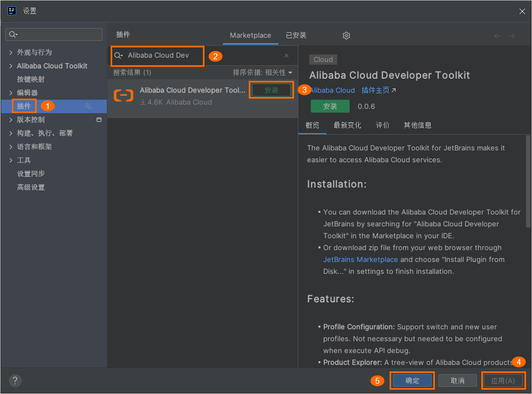The height and width of the screenshot is (394, 532).
Task: Click the 搜索结果 (1) label
Action: tap(132, 73)
